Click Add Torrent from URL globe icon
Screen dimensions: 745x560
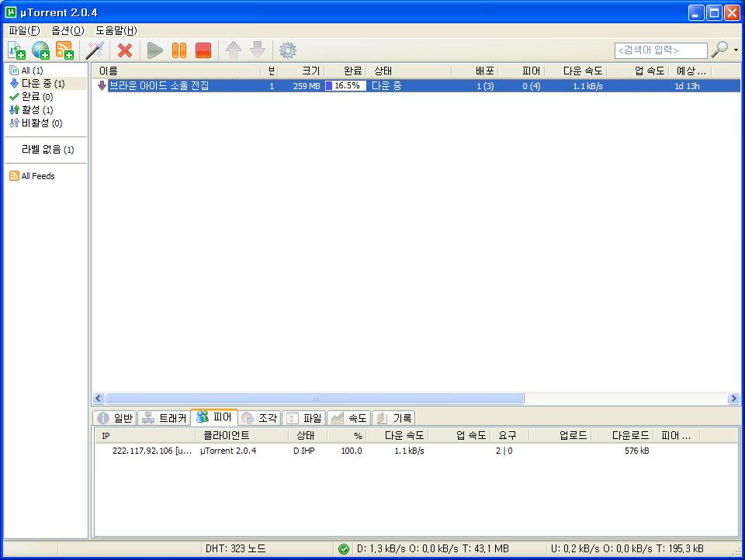click(41, 50)
